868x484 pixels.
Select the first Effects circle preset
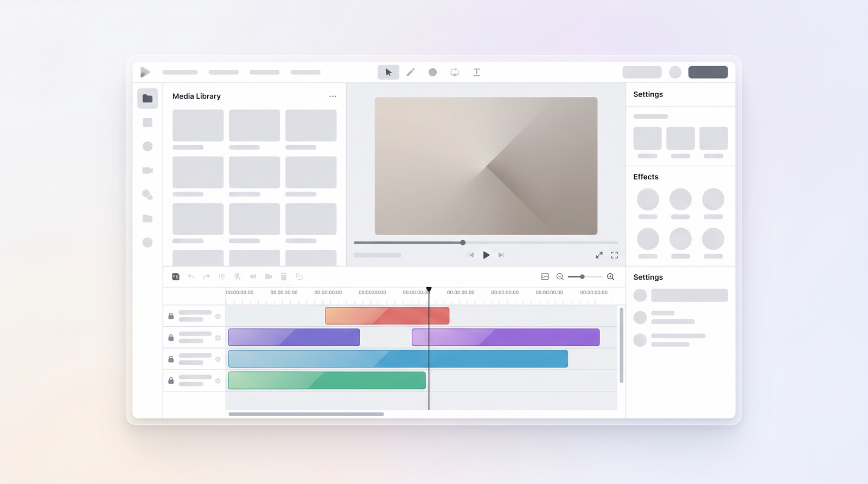click(648, 199)
